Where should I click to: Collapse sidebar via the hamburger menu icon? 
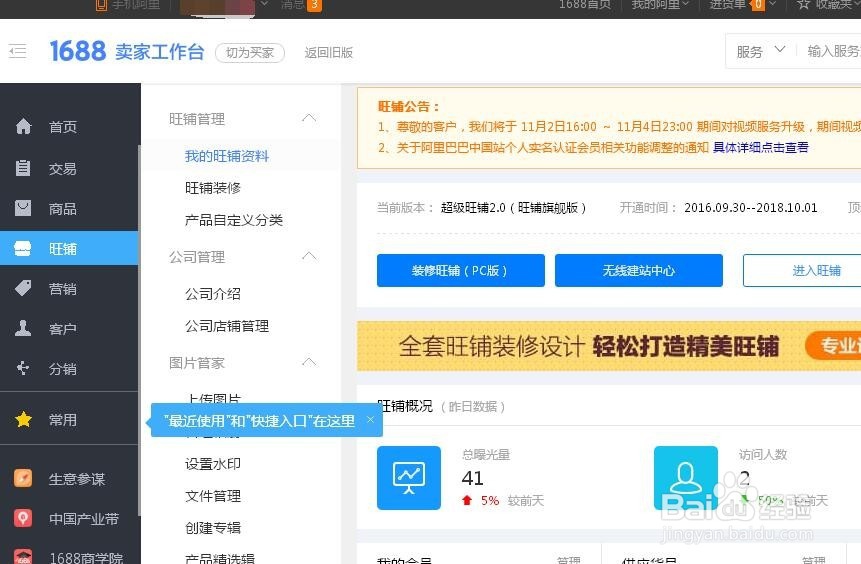(18, 51)
